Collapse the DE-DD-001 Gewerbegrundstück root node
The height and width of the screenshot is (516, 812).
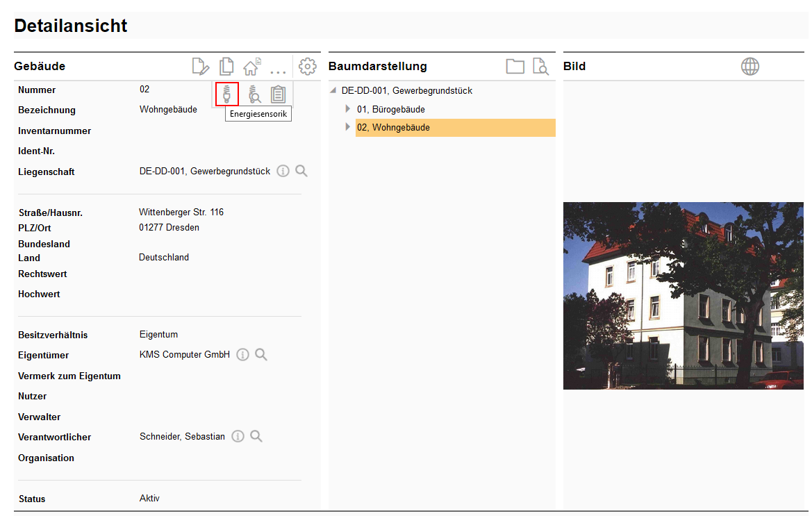[333, 90]
